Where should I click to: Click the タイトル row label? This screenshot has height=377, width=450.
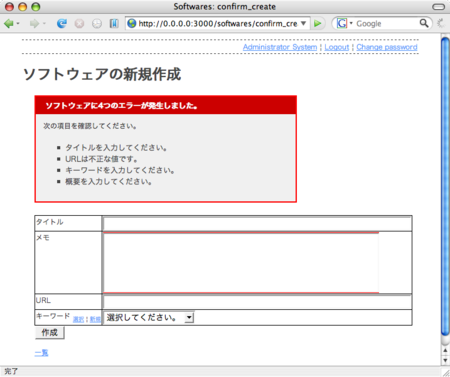50,222
